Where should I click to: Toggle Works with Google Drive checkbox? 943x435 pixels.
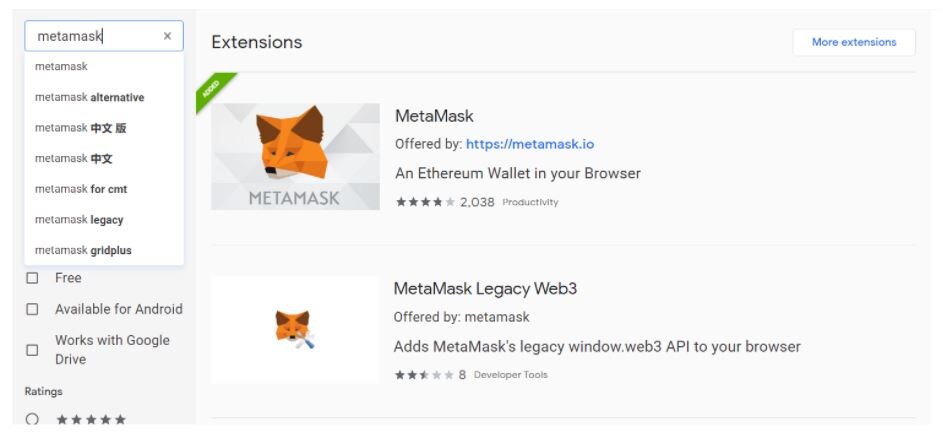pyautogui.click(x=32, y=350)
